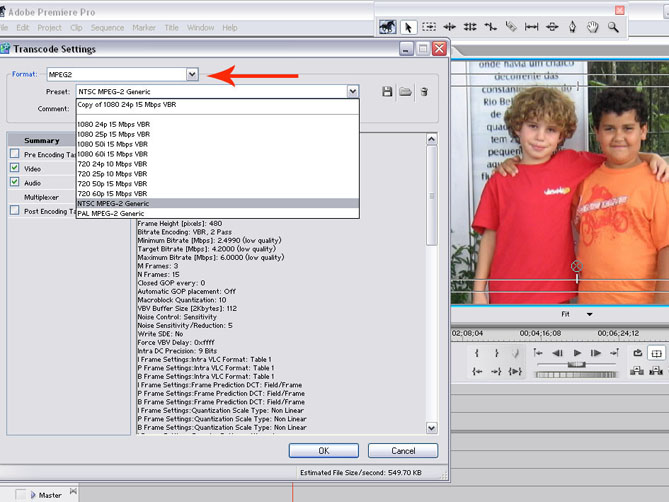Activate the Zoom magnifier tool
This screenshot has width=669, height=502.
point(614,28)
